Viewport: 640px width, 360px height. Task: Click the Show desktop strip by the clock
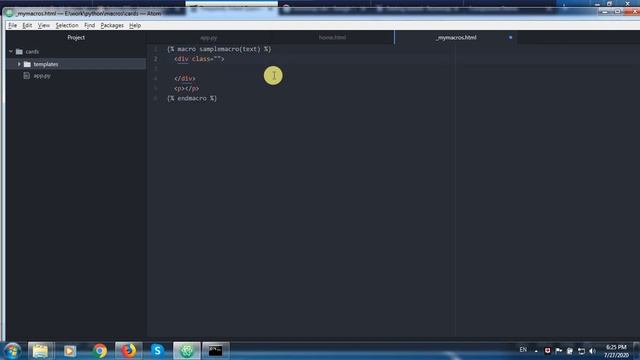(x=636, y=351)
